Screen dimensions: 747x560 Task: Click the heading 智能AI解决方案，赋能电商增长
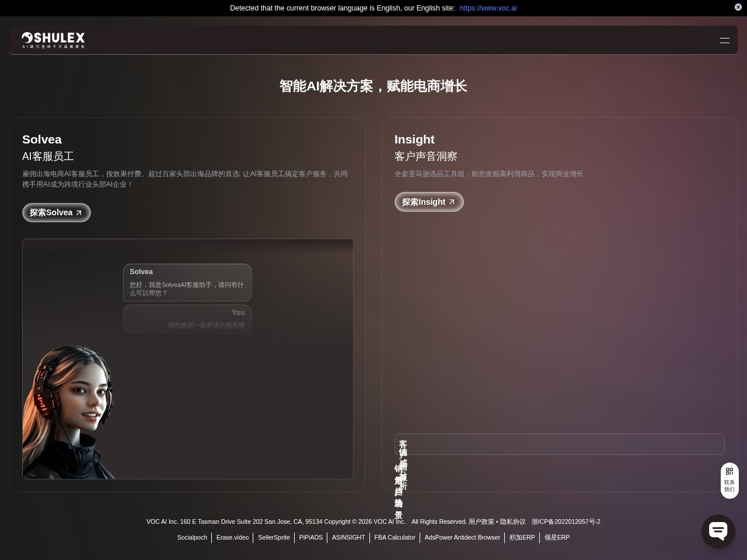[x=373, y=86]
